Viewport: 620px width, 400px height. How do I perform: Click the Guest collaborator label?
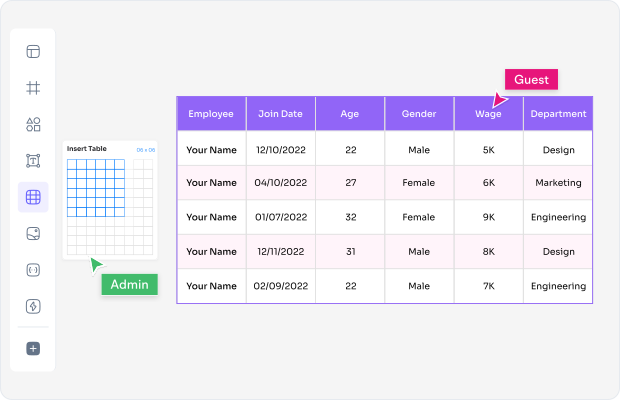click(x=531, y=80)
